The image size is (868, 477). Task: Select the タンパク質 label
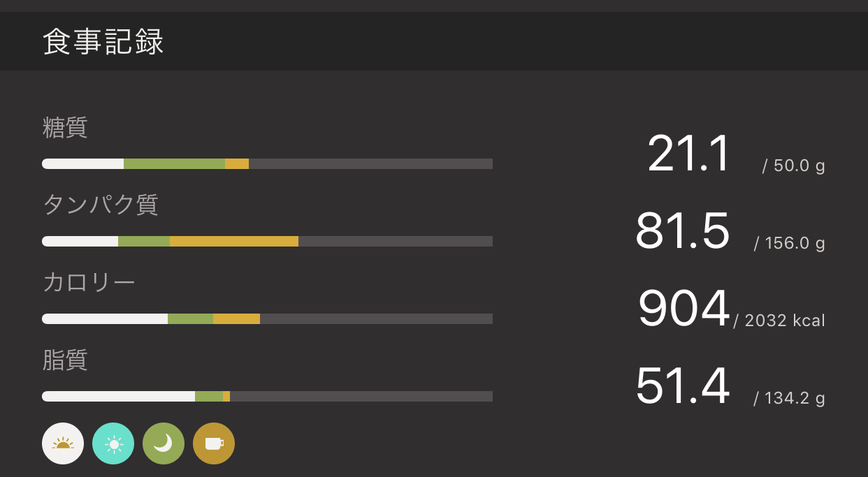click(101, 205)
